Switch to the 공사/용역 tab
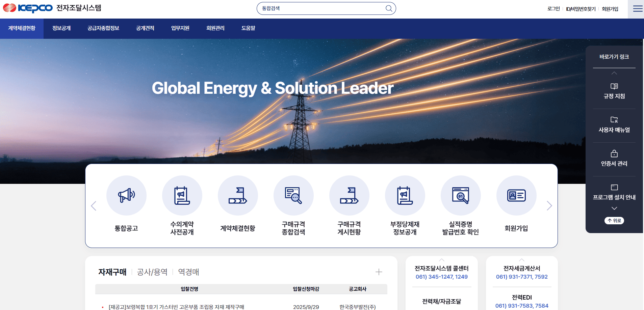 (x=152, y=272)
